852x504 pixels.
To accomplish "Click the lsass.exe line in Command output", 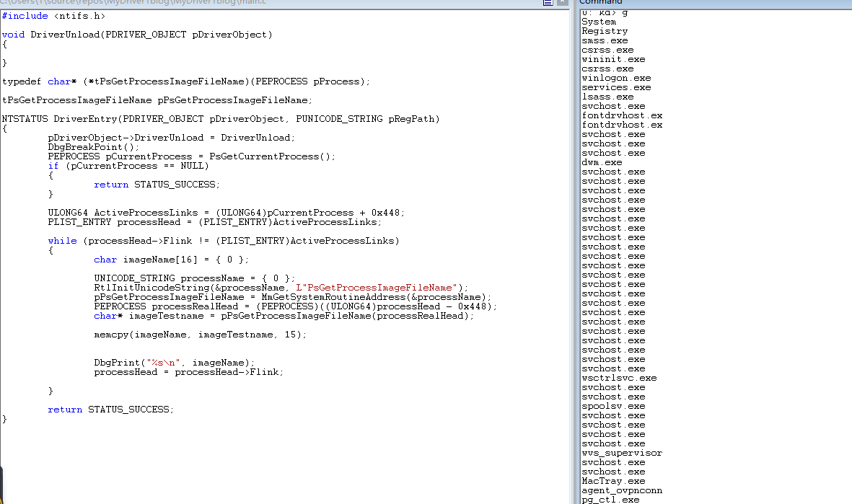I will pos(607,97).
